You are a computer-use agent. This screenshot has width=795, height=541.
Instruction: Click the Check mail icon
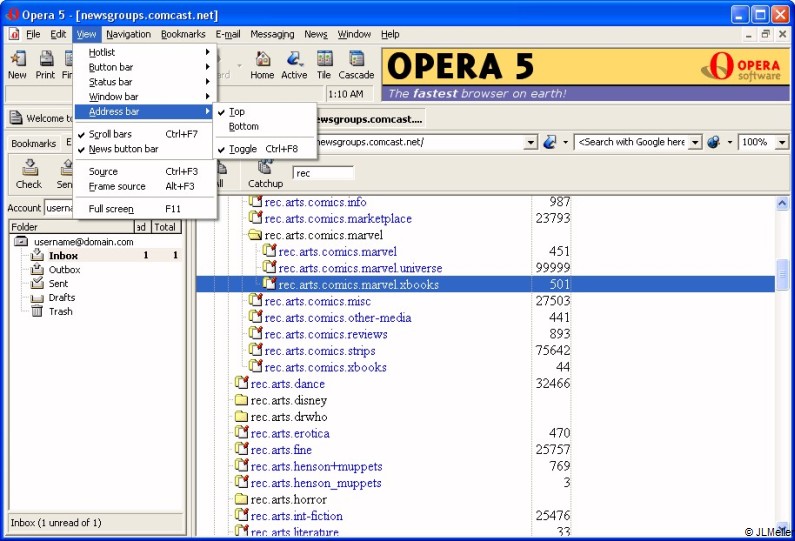pos(29,167)
